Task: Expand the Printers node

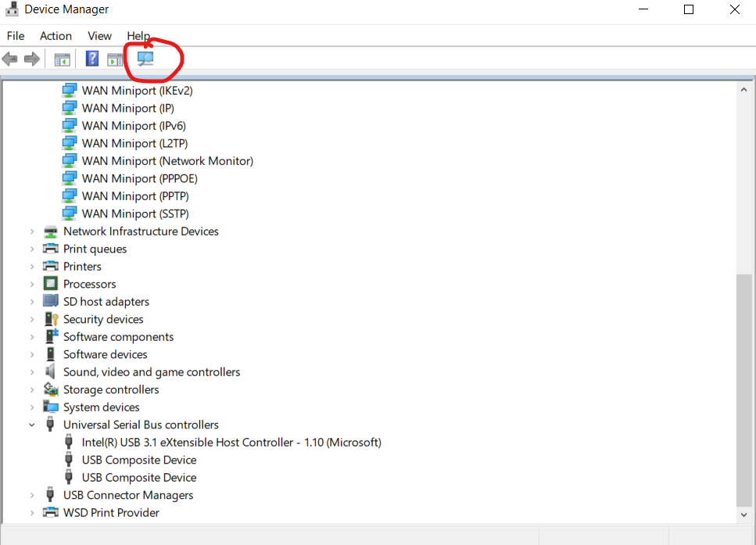Action: click(x=32, y=267)
